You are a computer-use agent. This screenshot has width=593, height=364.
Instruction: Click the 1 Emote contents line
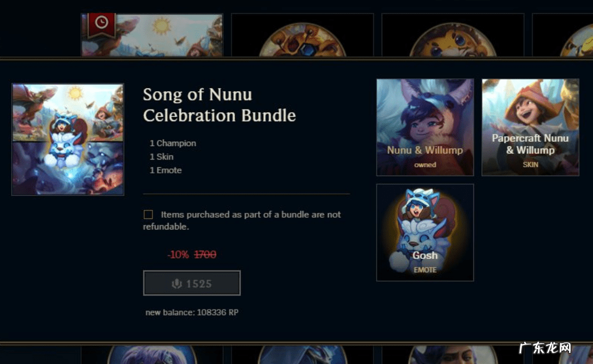pos(166,170)
